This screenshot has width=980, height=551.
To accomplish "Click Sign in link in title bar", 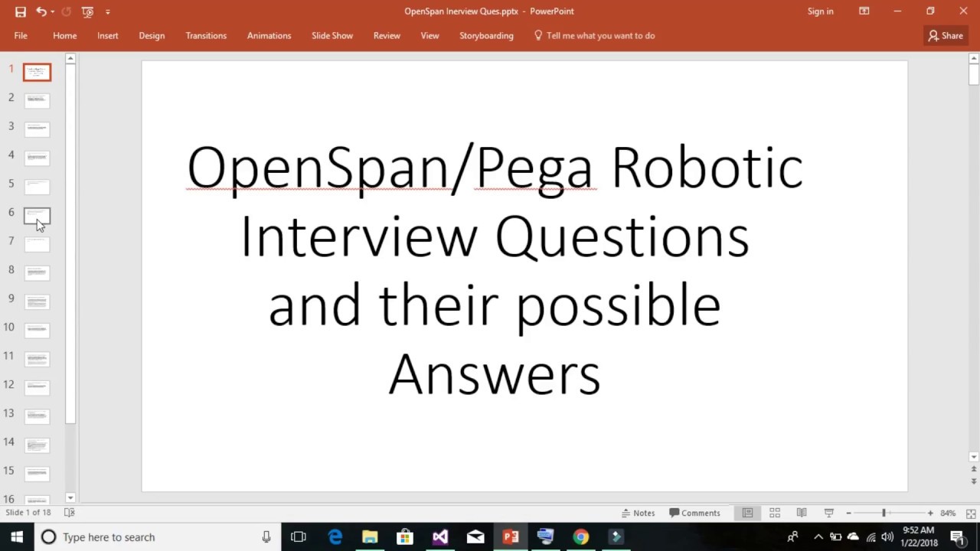I will (x=820, y=11).
